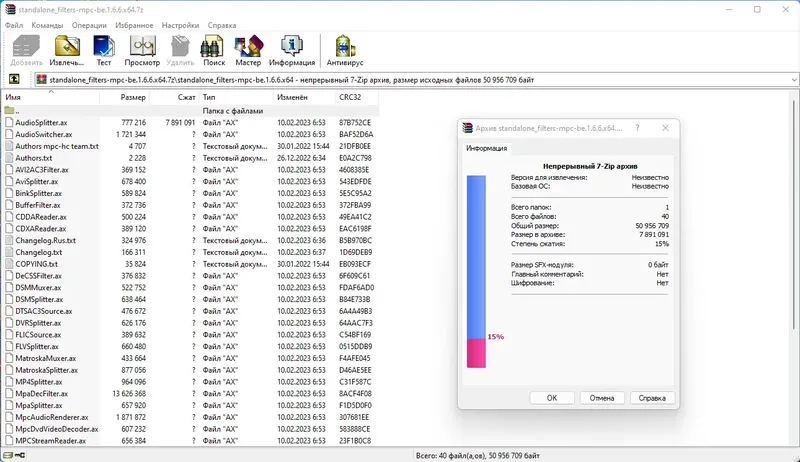Image resolution: width=800 pixels, height=462 pixels.
Task: Click the Добавить toolbar icon
Action: [x=27, y=50]
